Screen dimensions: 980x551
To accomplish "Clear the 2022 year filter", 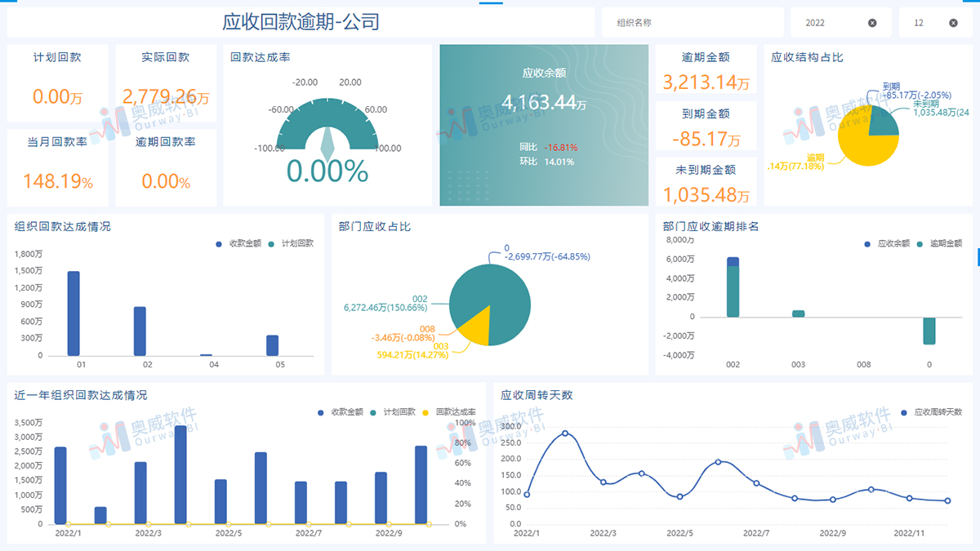I will click(x=872, y=23).
